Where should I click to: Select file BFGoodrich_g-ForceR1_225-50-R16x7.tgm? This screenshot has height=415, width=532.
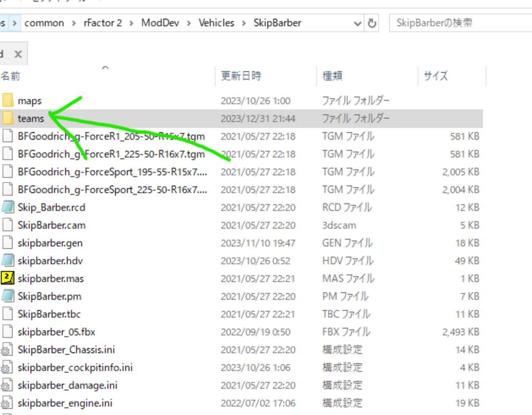(x=111, y=154)
